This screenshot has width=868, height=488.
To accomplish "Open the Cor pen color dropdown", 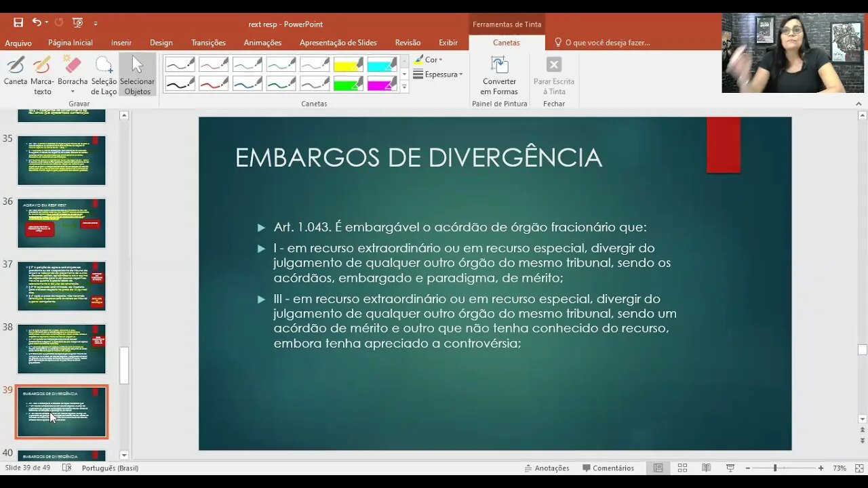I will (428, 60).
